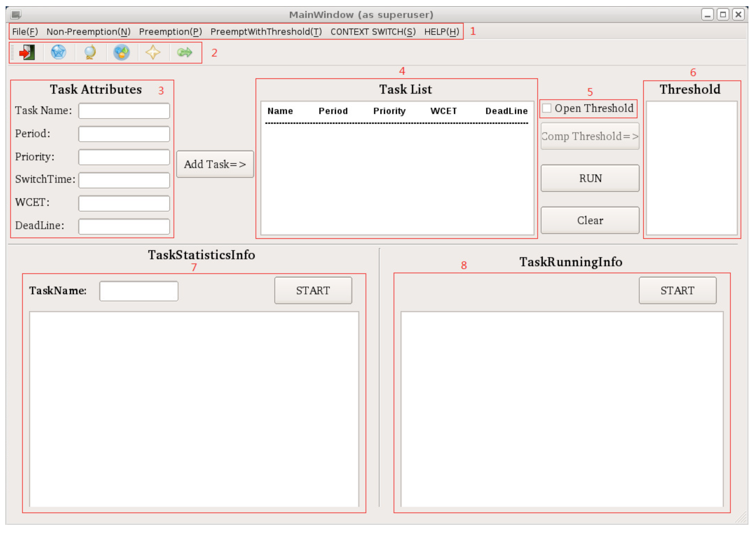Click the red arrow exit door icon

pyautogui.click(x=27, y=53)
